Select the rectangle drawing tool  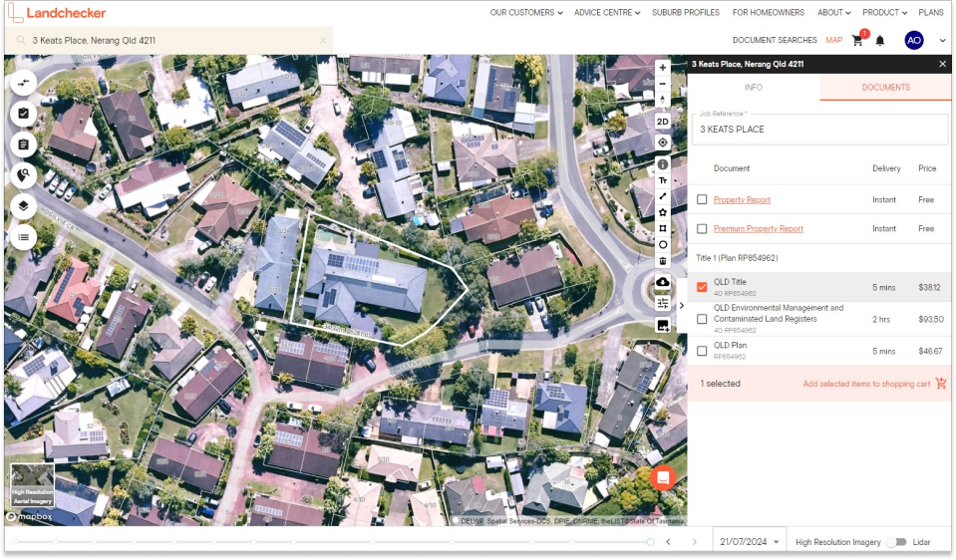click(x=663, y=228)
